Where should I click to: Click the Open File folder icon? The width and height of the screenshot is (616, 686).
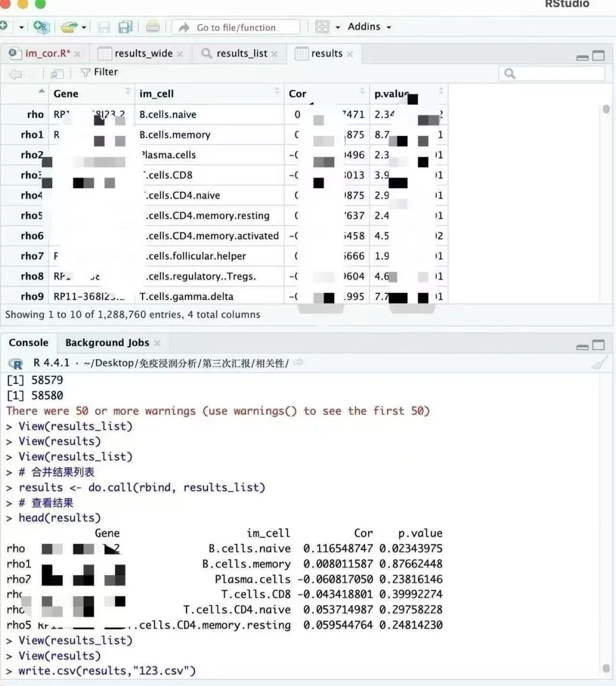tap(69, 27)
